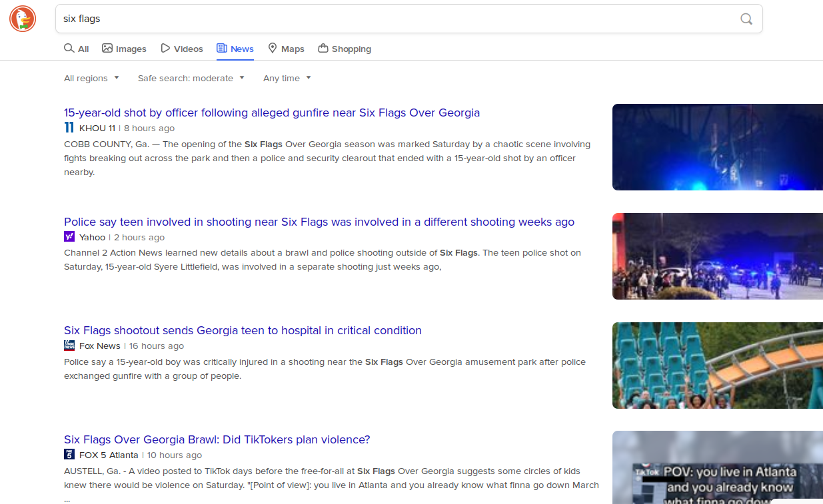The image size is (823, 504).
Task: Click the FOX 5 Atlanta source name
Action: (109, 455)
